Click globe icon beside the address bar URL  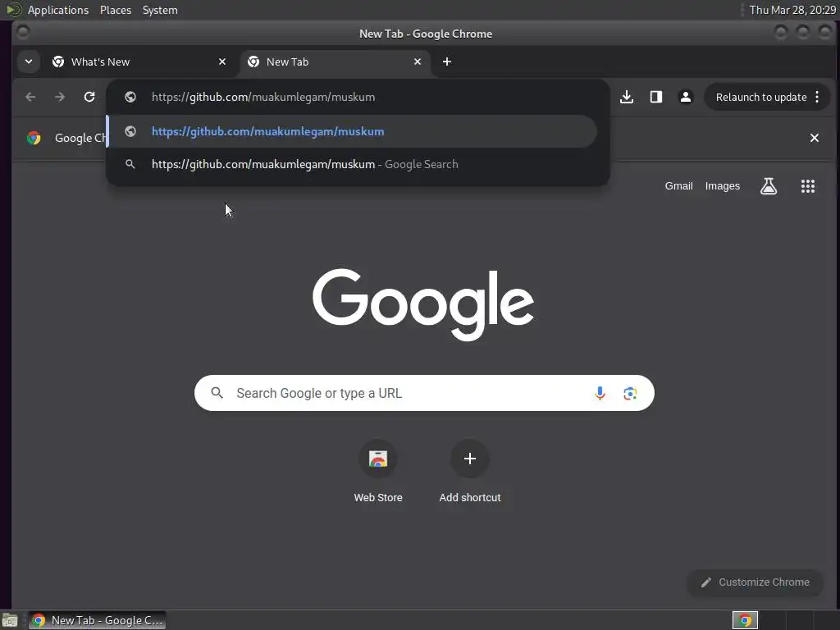pyautogui.click(x=130, y=97)
